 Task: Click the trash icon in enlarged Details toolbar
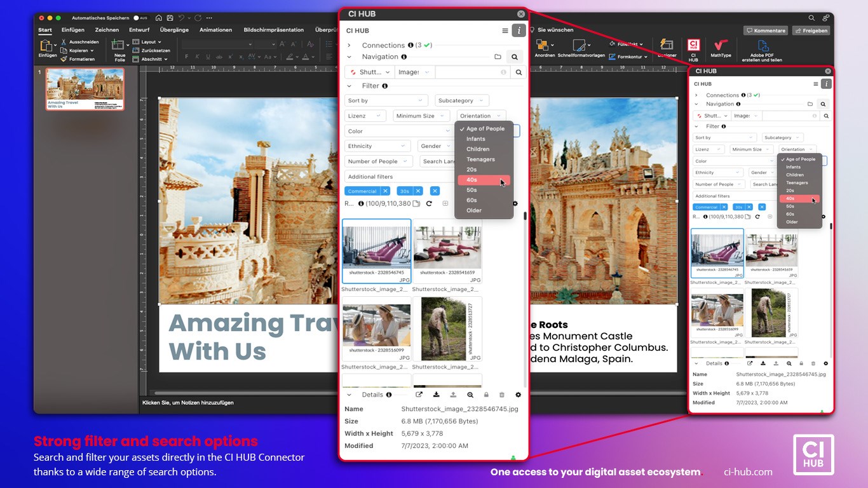tap(502, 395)
